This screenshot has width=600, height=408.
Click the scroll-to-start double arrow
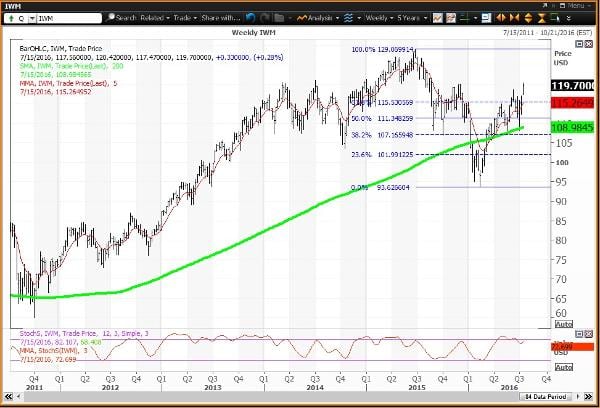tap(8, 397)
